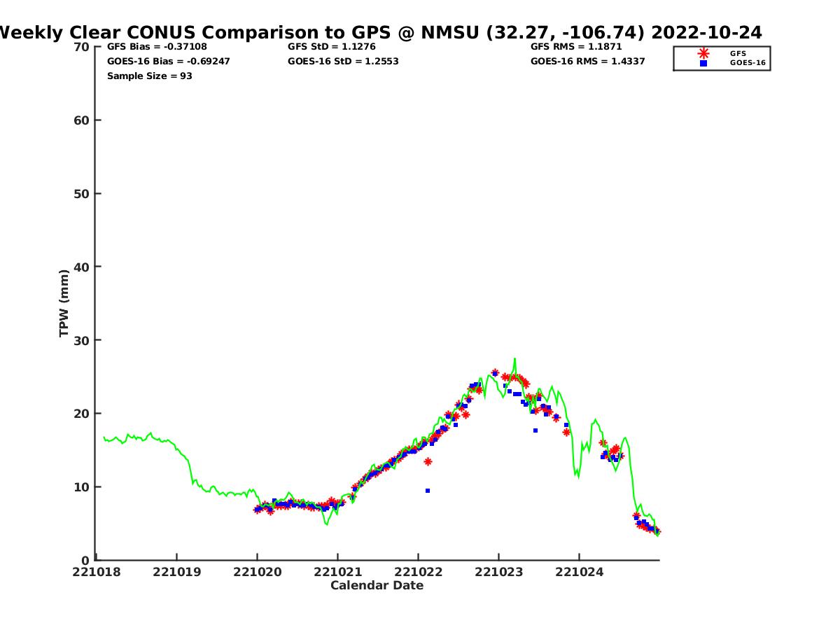The image size is (840, 630).
Task: Click the y-axis tick label 10
Action: point(81,487)
